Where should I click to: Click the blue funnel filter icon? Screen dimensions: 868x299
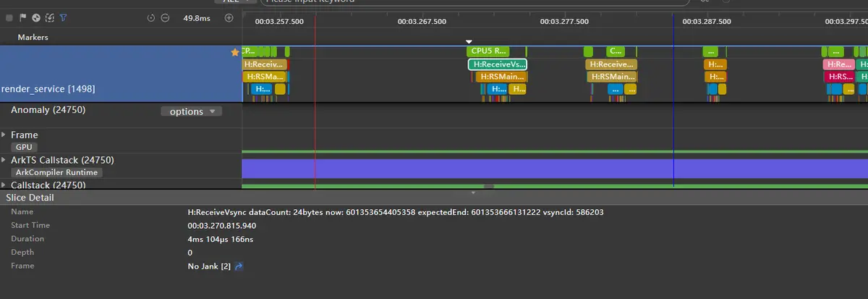click(x=63, y=17)
